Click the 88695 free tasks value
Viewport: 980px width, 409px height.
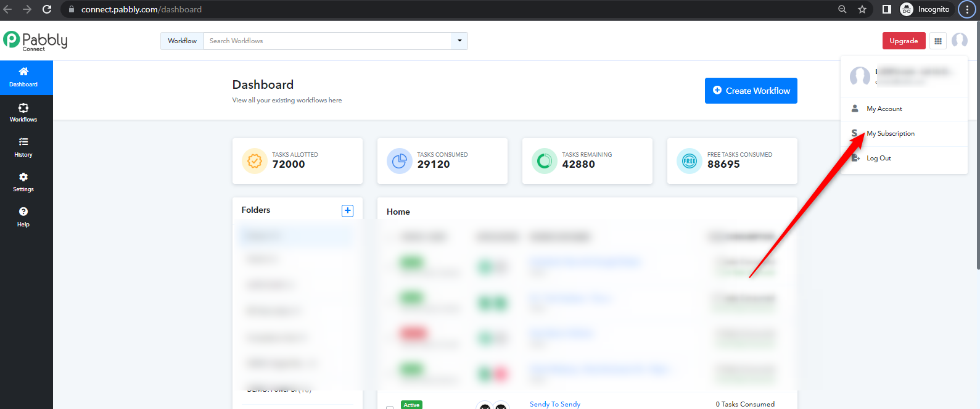point(723,164)
